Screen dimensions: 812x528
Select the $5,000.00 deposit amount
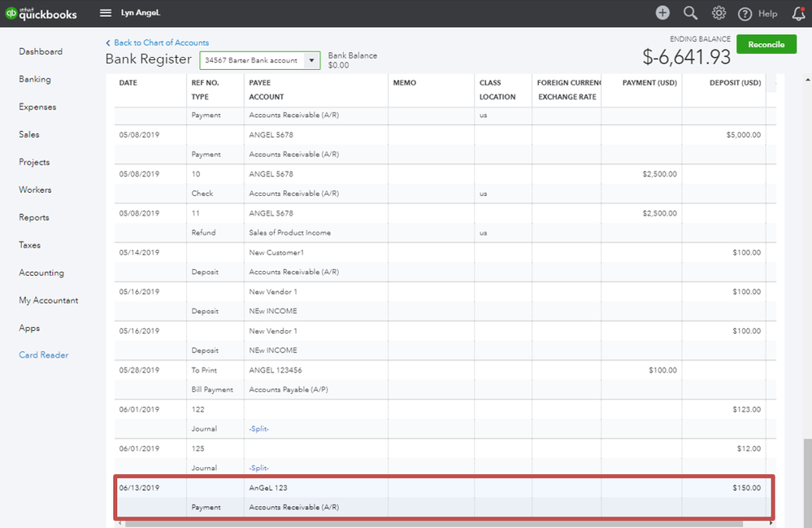click(x=744, y=135)
